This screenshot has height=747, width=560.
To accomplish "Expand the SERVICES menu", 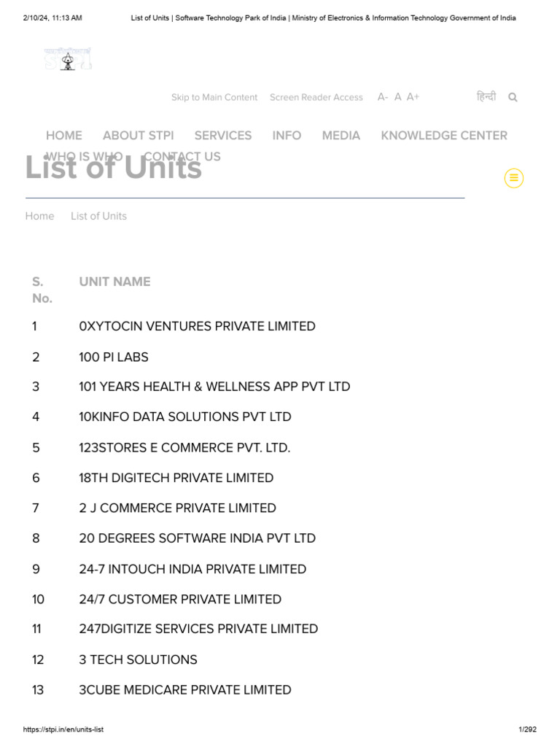I will point(223,135).
